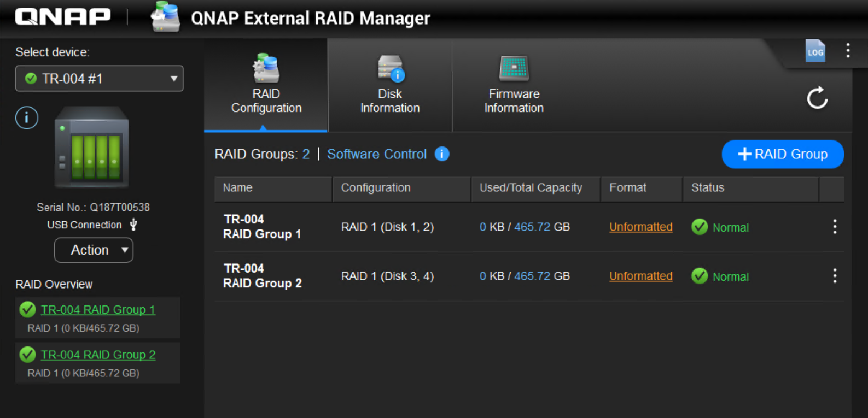Click the Software Control link
The width and height of the screenshot is (868, 418).
tap(376, 154)
